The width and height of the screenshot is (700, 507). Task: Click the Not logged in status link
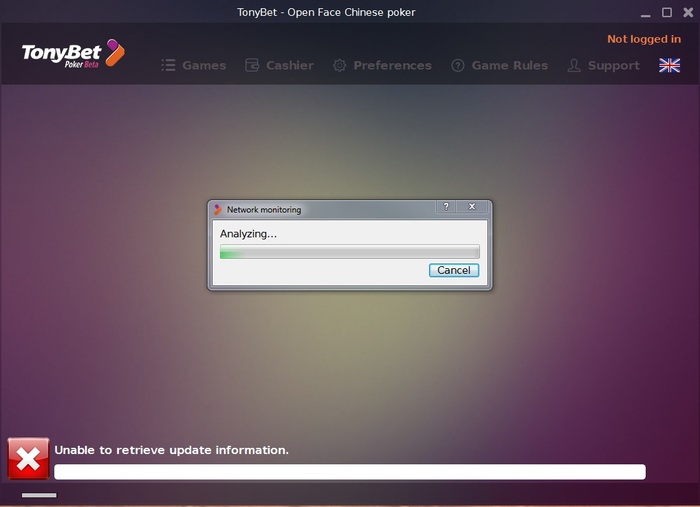pos(644,39)
